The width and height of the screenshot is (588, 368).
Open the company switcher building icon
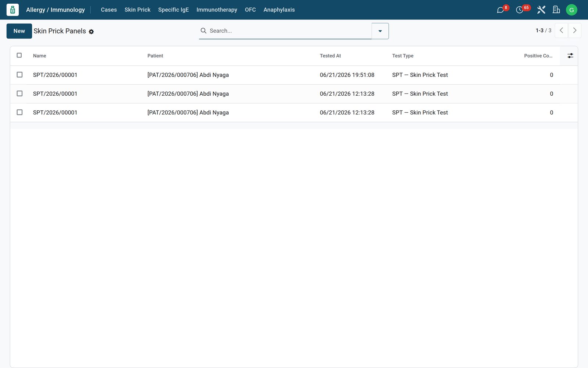click(556, 10)
